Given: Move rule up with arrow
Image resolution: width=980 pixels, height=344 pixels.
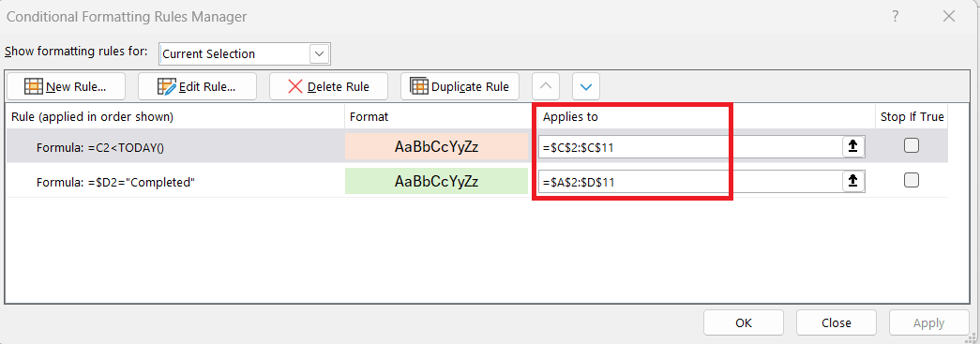Looking at the screenshot, I should (546, 86).
